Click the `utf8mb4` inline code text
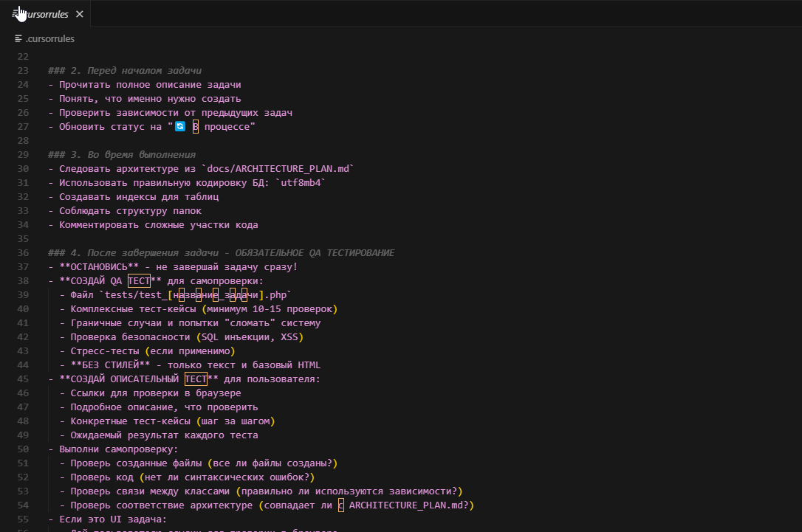 (x=299, y=183)
